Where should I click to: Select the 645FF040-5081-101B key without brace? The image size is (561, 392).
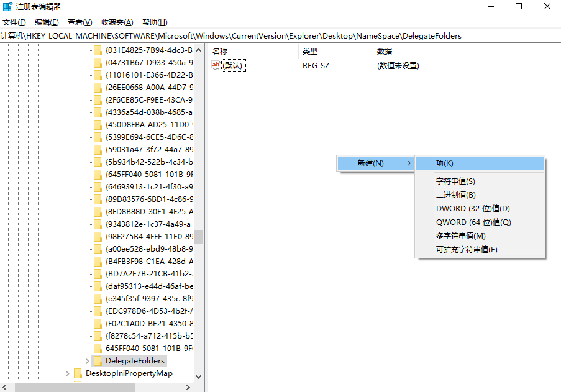149,349
